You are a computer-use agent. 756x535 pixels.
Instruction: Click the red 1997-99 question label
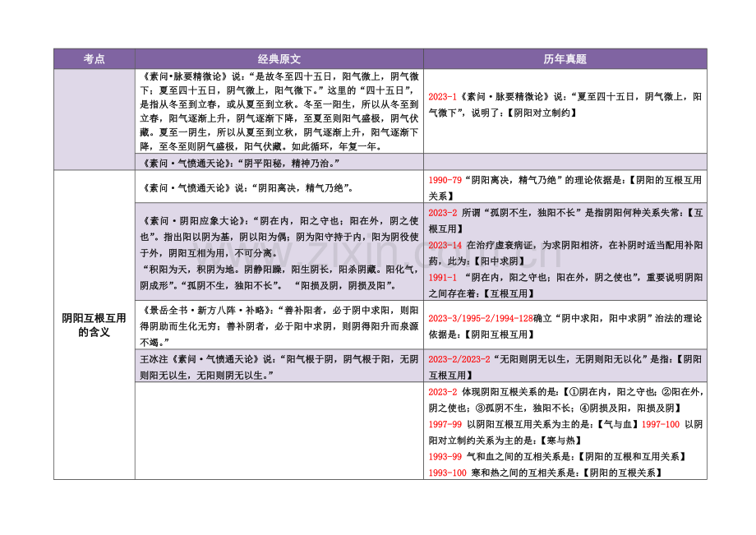445,425
